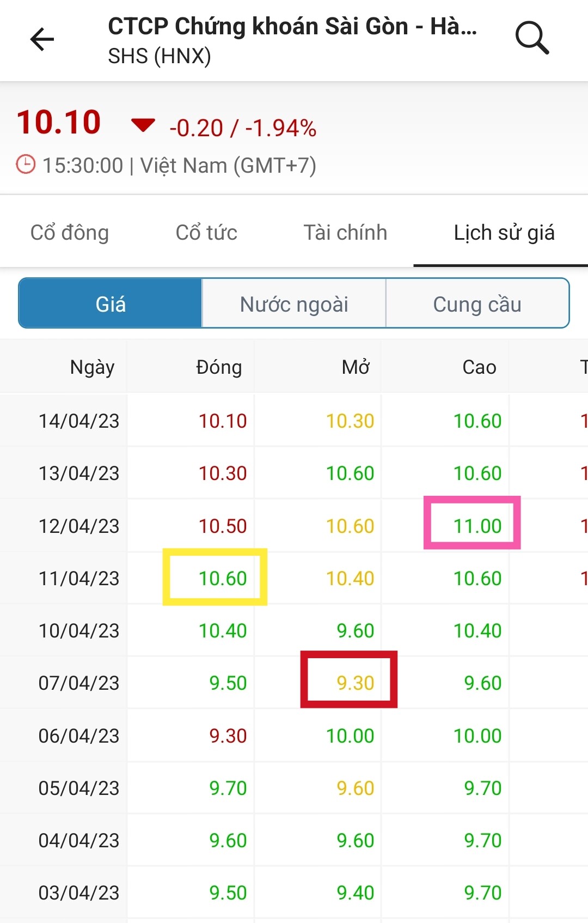Tap company title CTCP Chứng khoán Sài Gòn
Viewport: 588px width, 923px height.
pyautogui.click(x=292, y=27)
